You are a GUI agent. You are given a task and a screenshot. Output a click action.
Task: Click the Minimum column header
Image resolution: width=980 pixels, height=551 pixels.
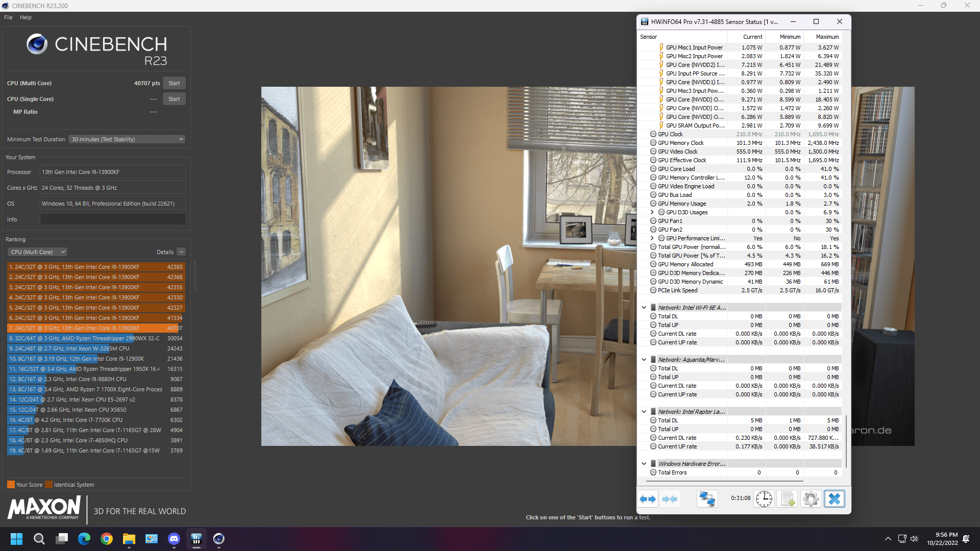click(785, 37)
